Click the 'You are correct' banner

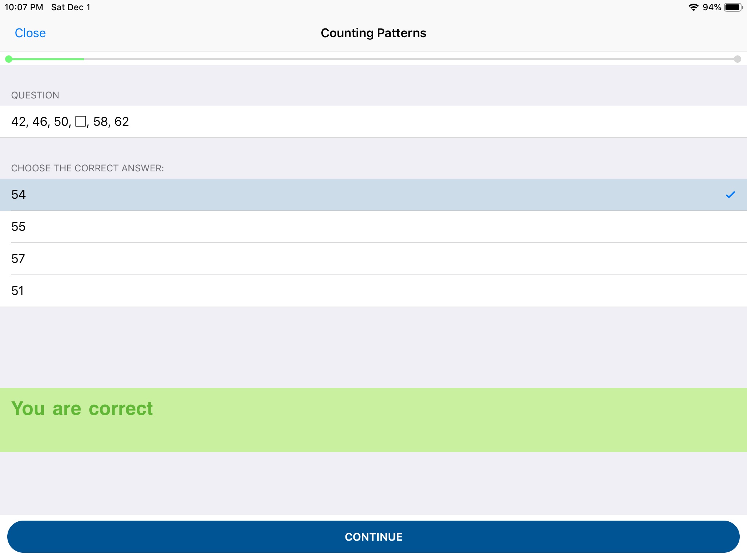(373, 420)
